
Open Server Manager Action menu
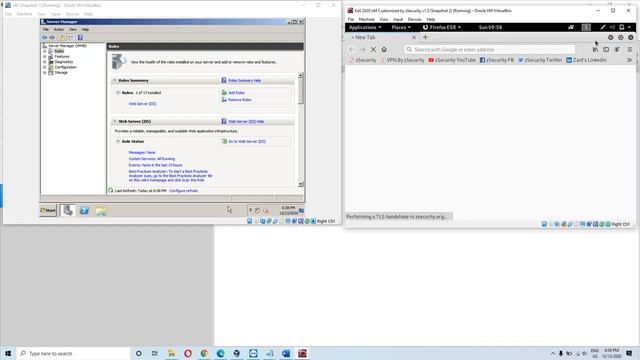point(59,29)
